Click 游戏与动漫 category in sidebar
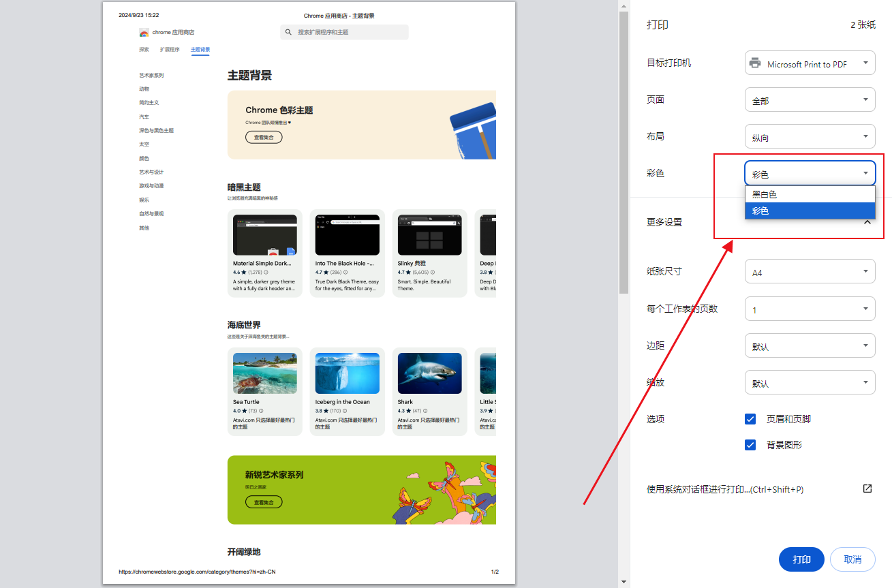Screen dimensions: 892x588 point(151,186)
